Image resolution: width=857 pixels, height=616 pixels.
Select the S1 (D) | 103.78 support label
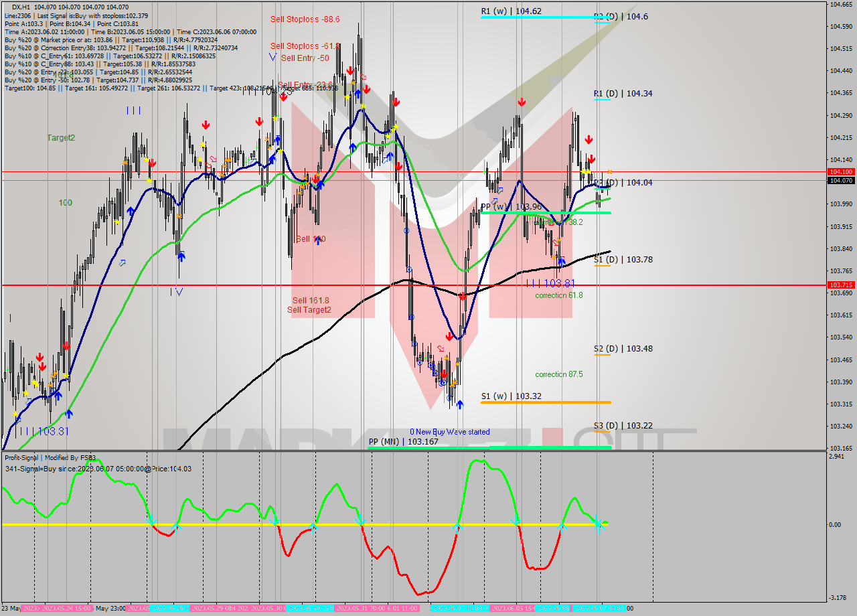[x=623, y=259]
